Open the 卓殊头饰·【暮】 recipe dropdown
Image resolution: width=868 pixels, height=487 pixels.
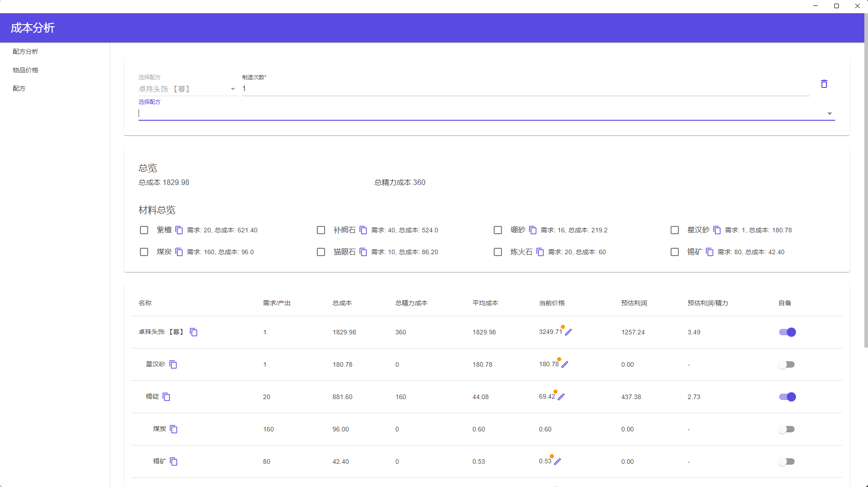coord(187,89)
